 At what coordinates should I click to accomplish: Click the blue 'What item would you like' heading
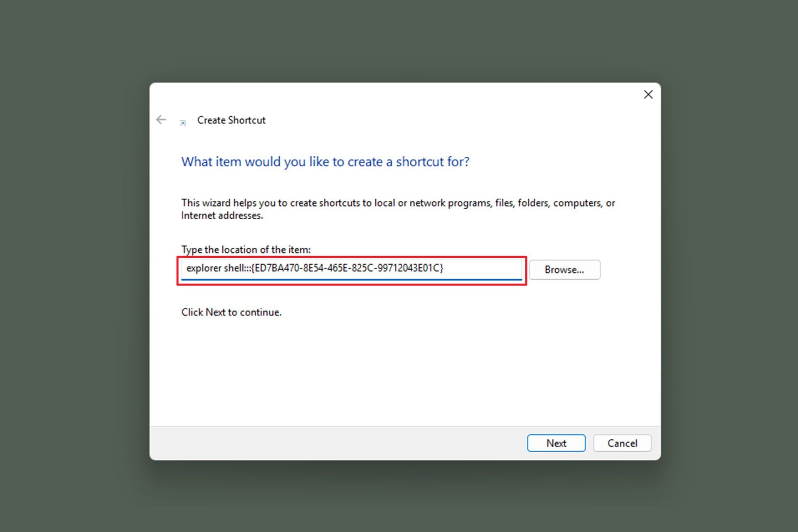(x=325, y=162)
